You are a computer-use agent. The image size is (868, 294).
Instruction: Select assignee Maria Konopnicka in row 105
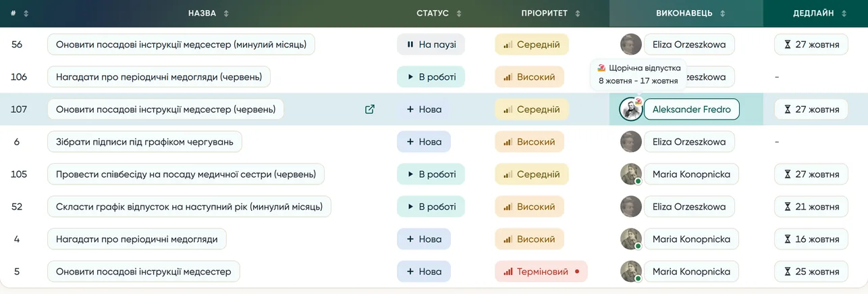pos(691,174)
